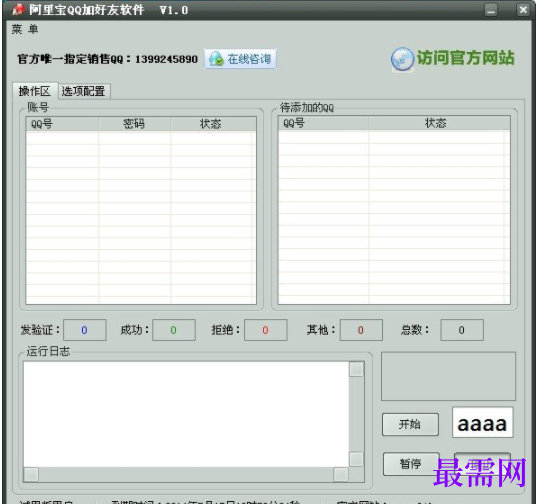545x504 pixels.
Task: Click inside the 运行日志 log text area
Action: [186, 414]
